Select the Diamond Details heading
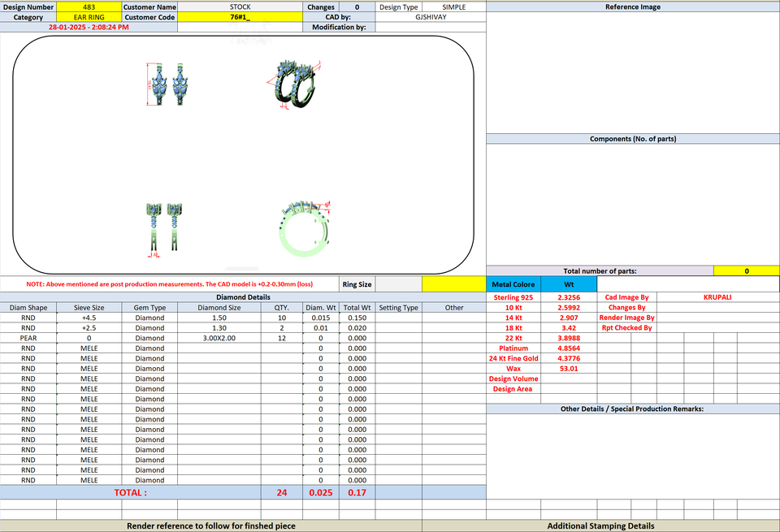This screenshot has height=532, width=780. click(243, 297)
